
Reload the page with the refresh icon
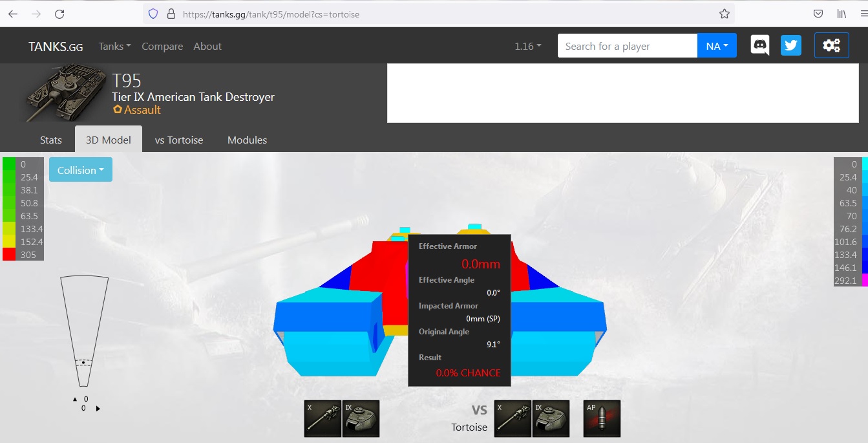point(59,14)
